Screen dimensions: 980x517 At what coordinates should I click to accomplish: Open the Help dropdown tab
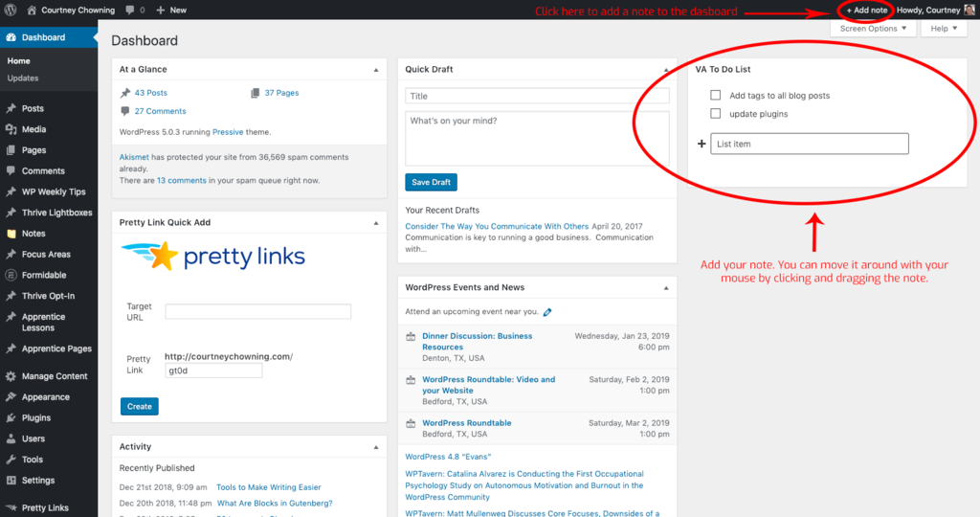944,28
